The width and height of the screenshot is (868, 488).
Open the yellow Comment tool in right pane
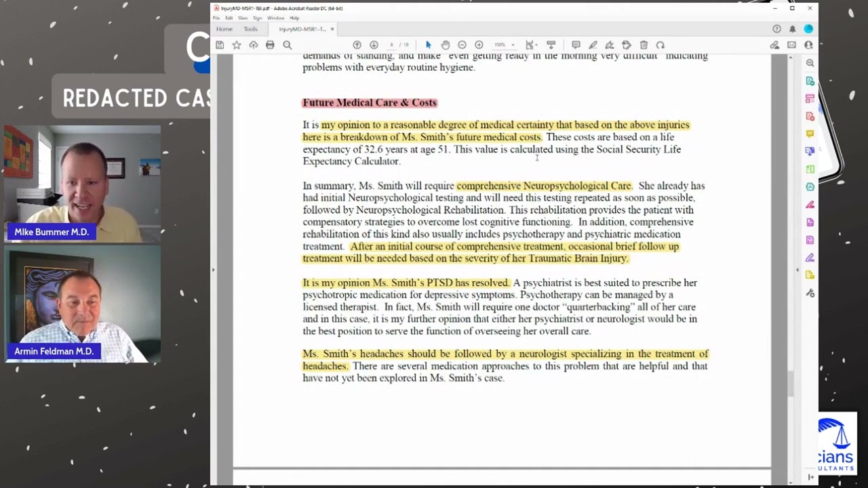[810, 134]
